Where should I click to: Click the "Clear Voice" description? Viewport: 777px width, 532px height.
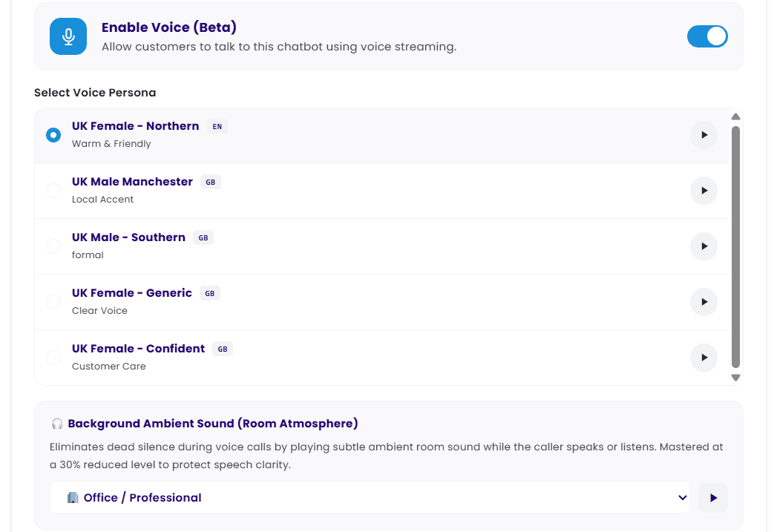(x=99, y=311)
